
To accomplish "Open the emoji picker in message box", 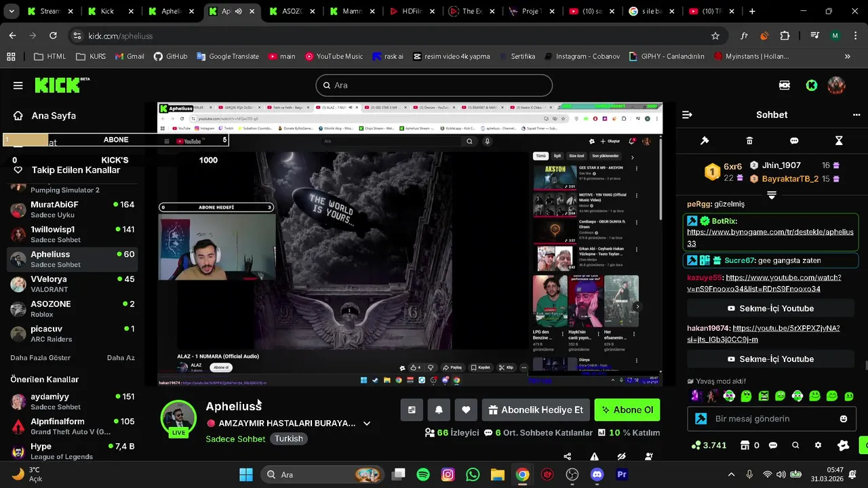I will pos(844,419).
